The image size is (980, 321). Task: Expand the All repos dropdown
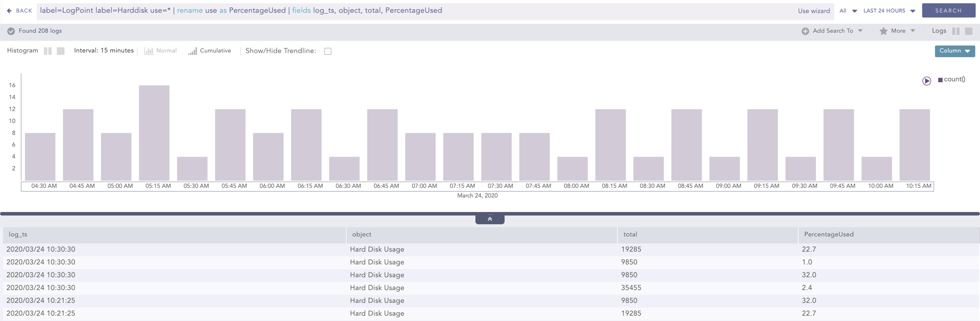[848, 11]
